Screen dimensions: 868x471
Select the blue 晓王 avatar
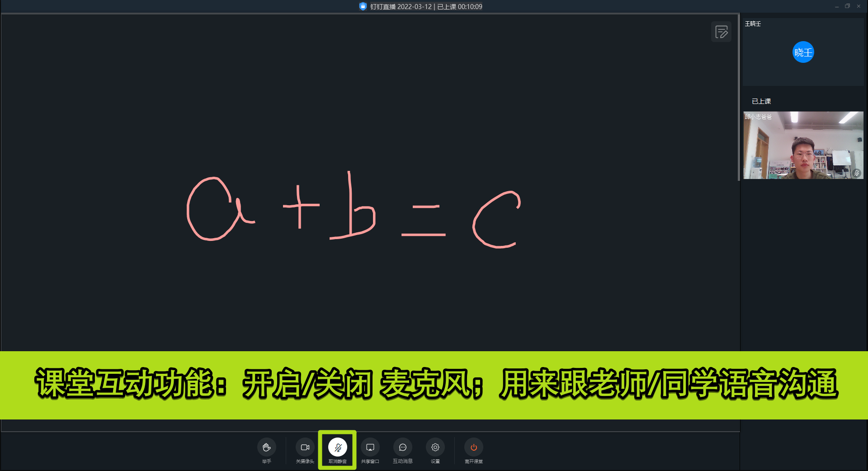tap(803, 52)
